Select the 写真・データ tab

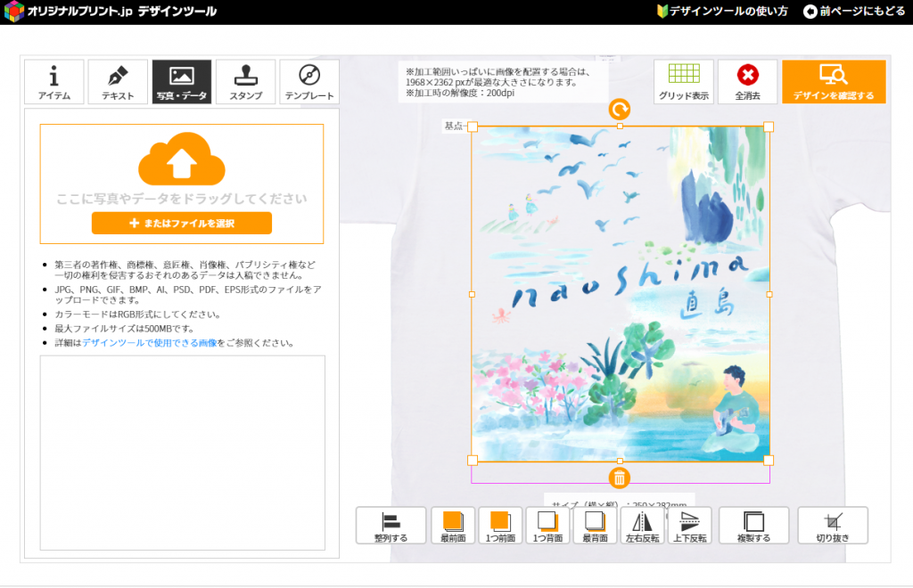pos(182,81)
